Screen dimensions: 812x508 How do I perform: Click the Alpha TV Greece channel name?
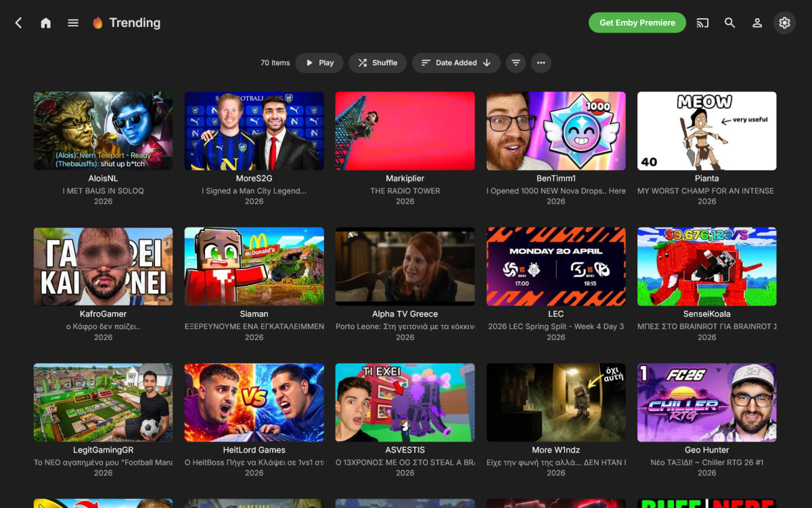tap(405, 314)
